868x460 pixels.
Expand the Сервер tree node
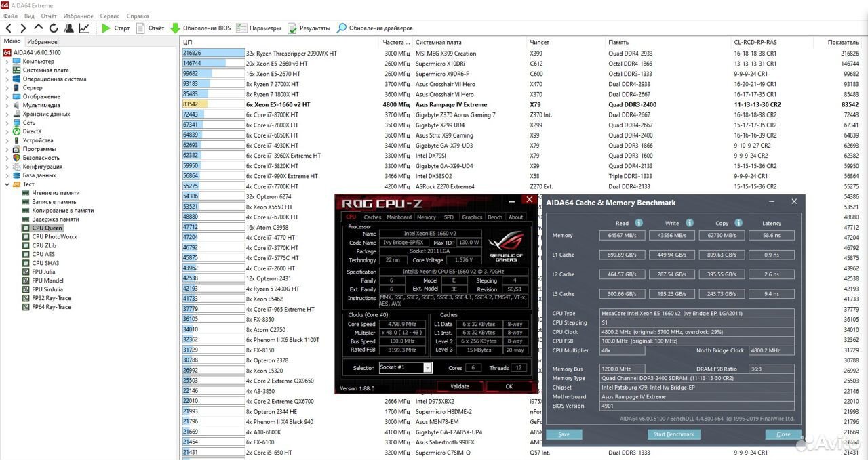(7, 88)
